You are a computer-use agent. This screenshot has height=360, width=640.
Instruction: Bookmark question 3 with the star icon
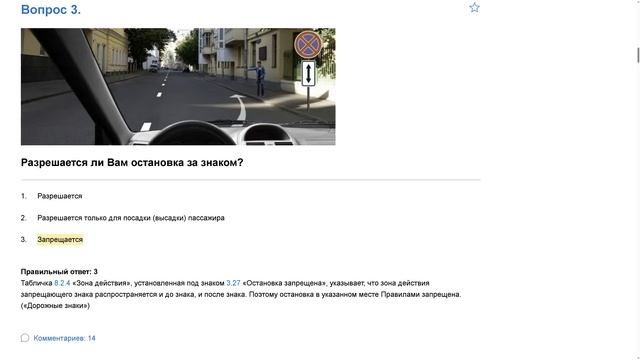point(474,8)
